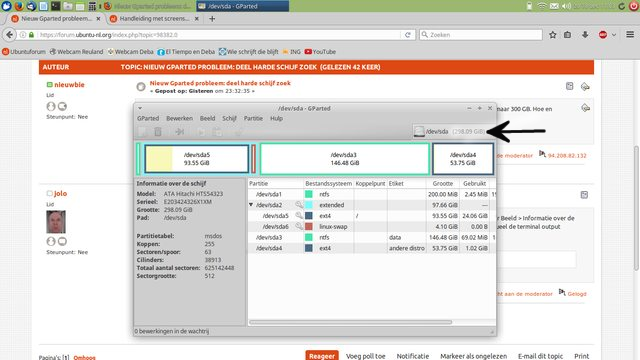The height and width of the screenshot is (360, 640).
Task: Select the /dev/sda4 ext4 partition row
Action: [371, 248]
